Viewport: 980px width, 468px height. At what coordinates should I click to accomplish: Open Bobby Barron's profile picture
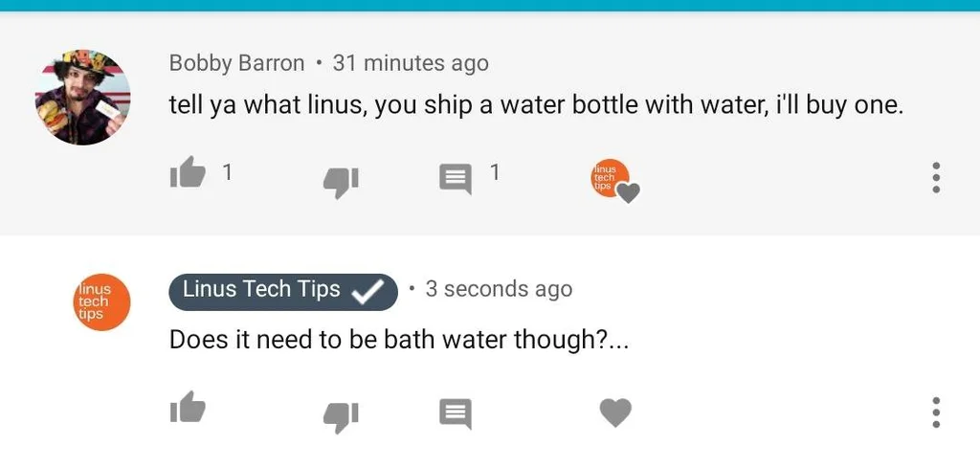[x=82, y=98]
